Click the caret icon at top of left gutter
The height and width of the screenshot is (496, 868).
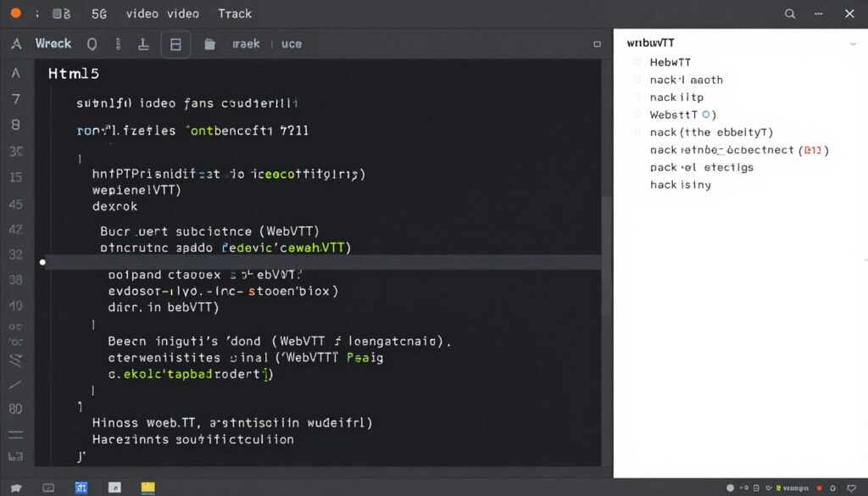tap(15, 73)
